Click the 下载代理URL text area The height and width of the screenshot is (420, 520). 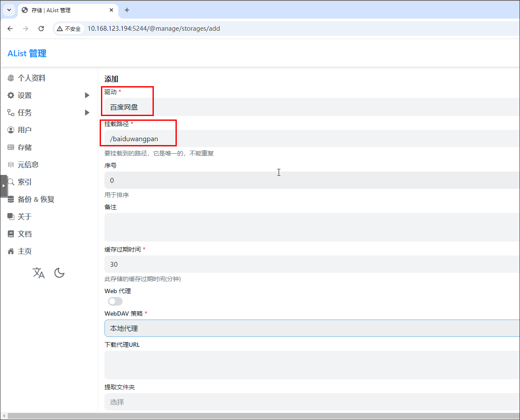(x=312, y=365)
